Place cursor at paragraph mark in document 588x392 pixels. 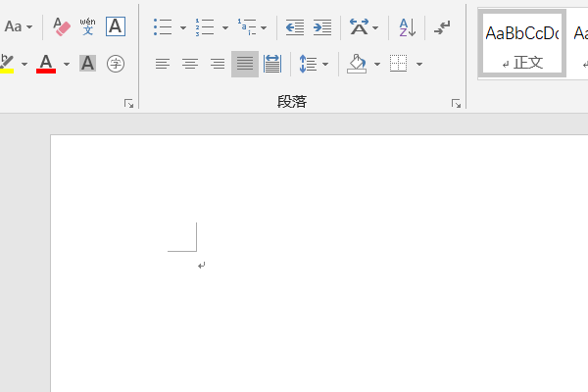[201, 266]
